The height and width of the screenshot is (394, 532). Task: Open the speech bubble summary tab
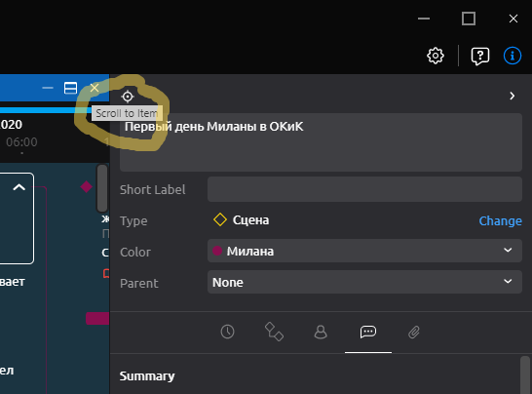(x=368, y=332)
